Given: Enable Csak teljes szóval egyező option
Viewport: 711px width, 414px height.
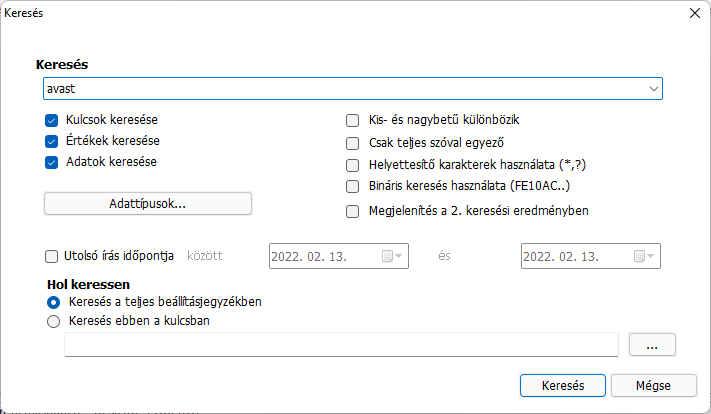Looking at the screenshot, I should point(352,143).
